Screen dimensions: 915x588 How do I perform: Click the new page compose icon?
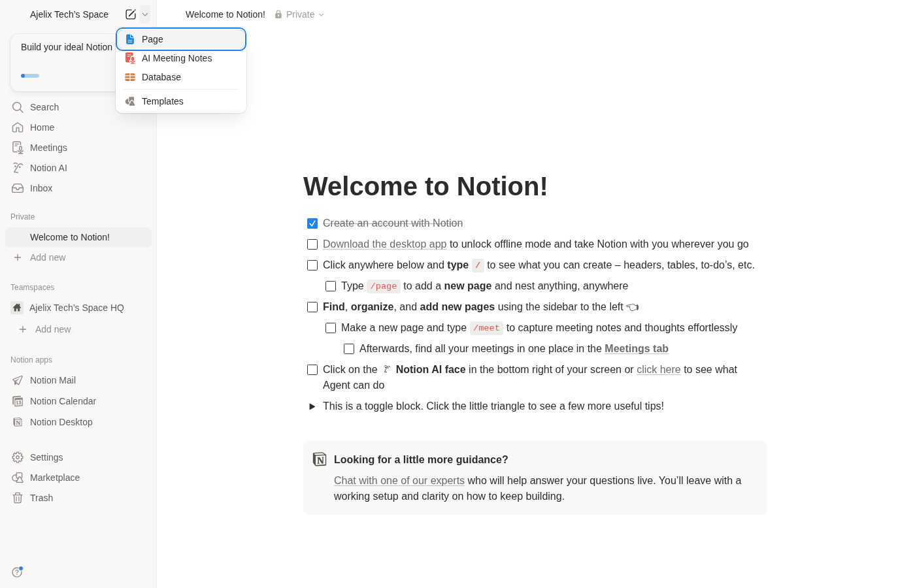click(131, 14)
